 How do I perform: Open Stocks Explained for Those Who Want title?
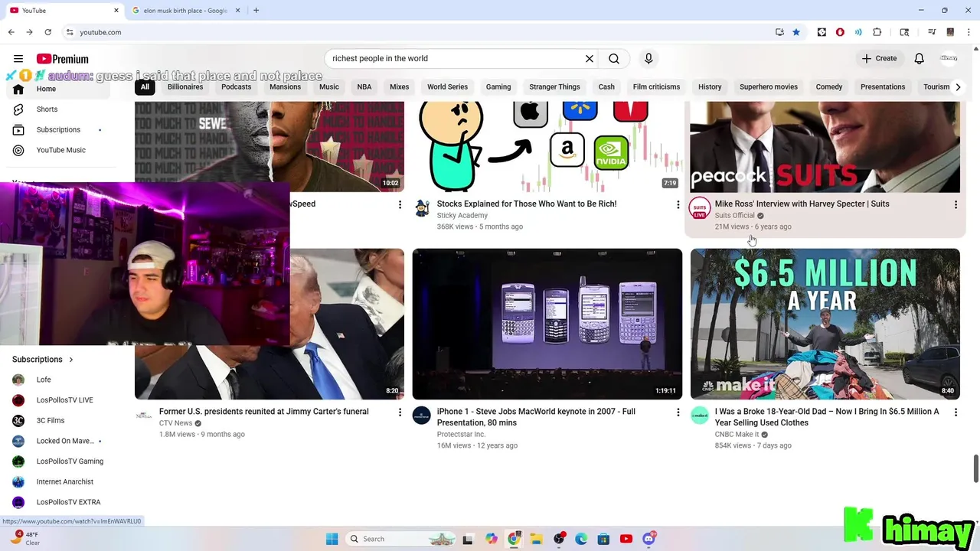click(x=527, y=204)
